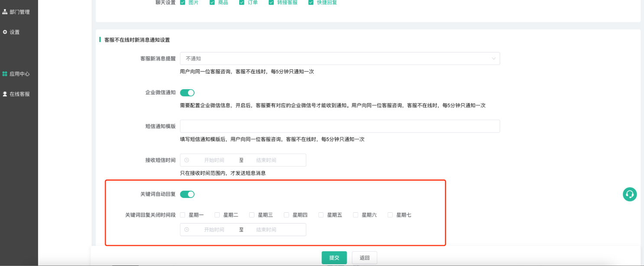This screenshot has height=266, width=644.
Task: Click the 短信通知模版 input field
Action: [x=339, y=127]
